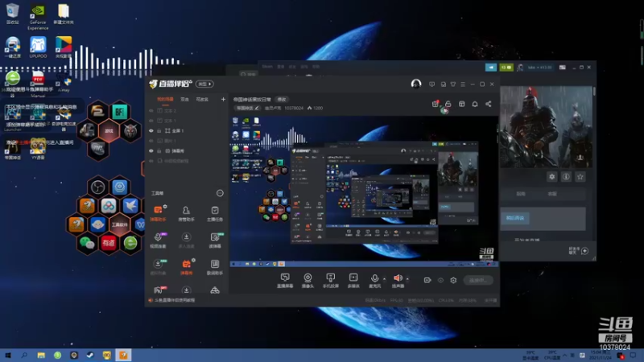Click the start streaming button

(478, 280)
